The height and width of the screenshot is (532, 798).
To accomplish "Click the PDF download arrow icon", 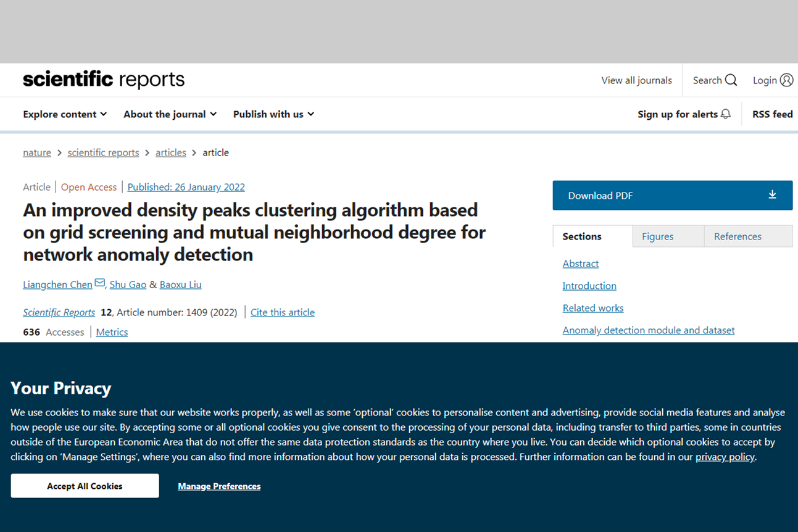I will 772,195.
